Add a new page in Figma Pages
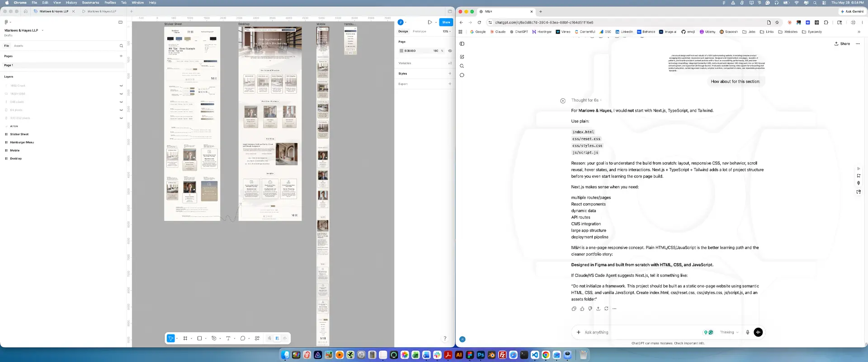The image size is (868, 362). (x=121, y=56)
